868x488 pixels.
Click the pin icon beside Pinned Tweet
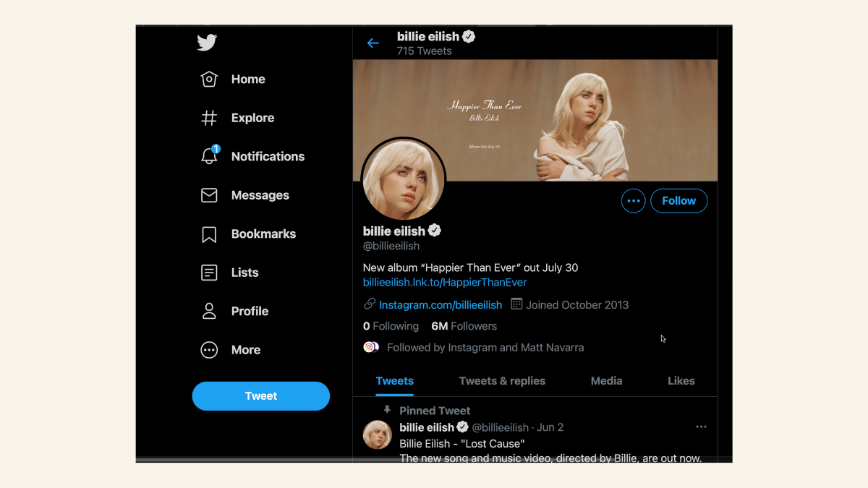[387, 410]
